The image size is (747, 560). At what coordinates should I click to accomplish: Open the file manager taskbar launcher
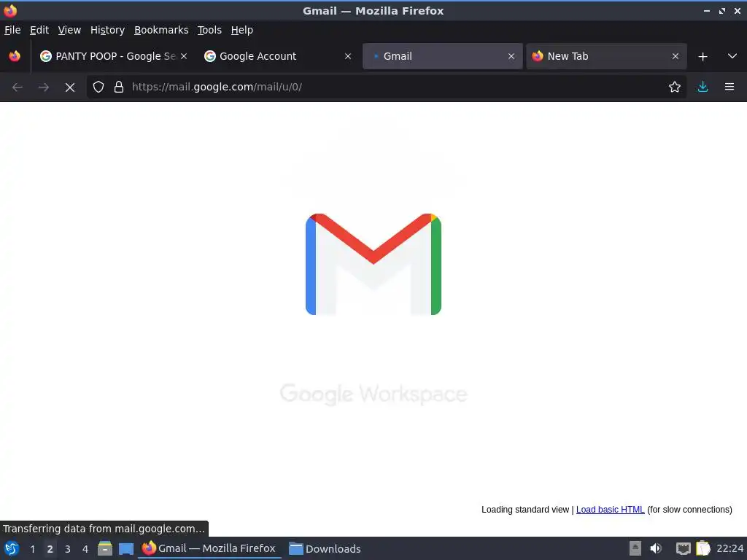point(105,548)
